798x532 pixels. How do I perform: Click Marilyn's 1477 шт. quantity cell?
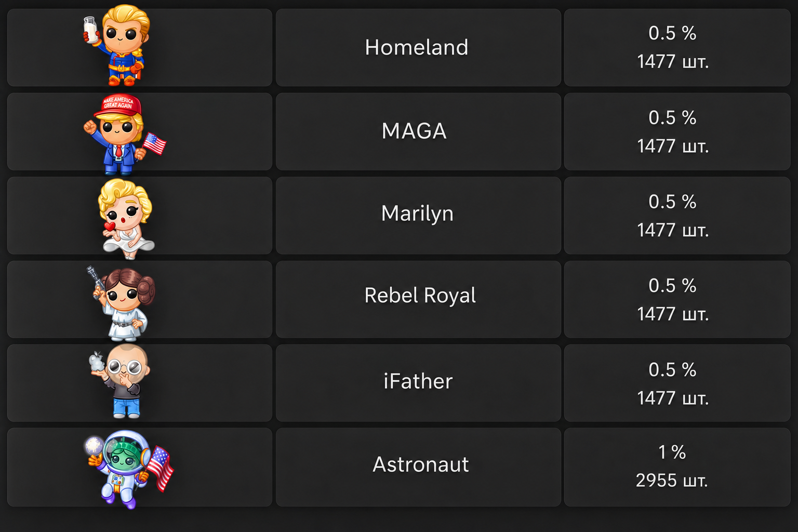click(x=677, y=215)
